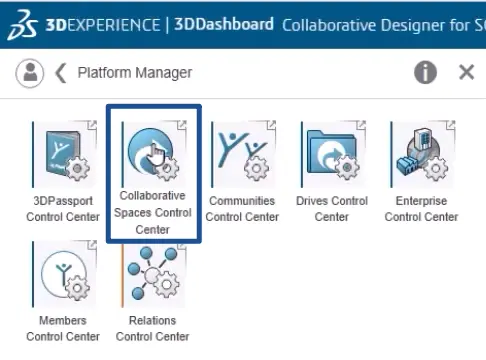Click open-in-new-tab arrow on Drives tile
486x360 pixels.
361,125
